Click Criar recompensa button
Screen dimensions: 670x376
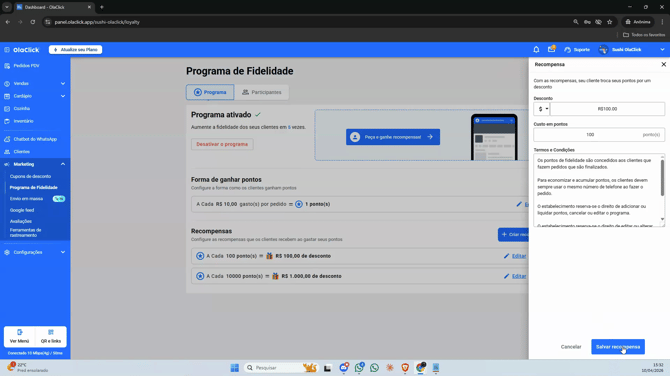tap(513, 234)
